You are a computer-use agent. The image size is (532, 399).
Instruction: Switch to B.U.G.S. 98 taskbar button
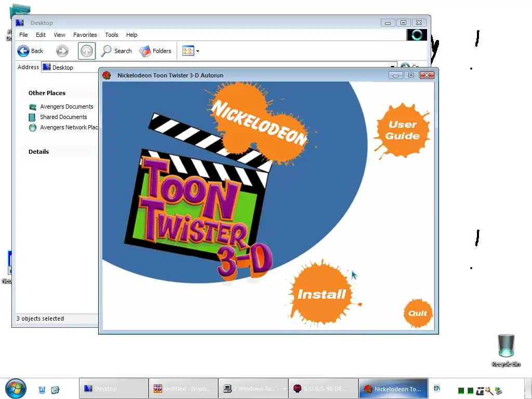[323, 389]
